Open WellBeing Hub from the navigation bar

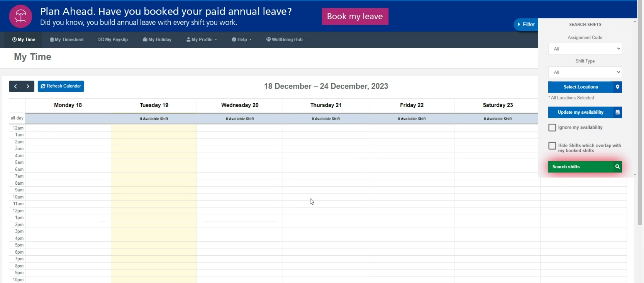284,40
